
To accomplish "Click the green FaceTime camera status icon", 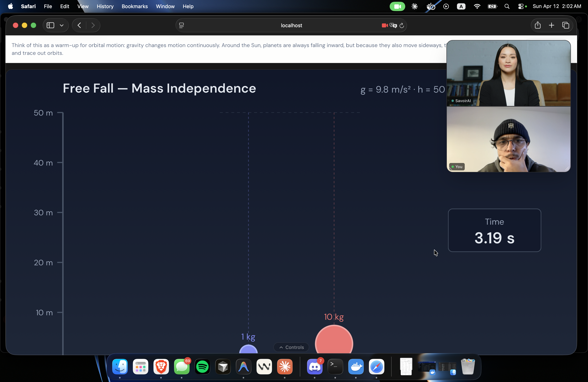I will point(397,6).
